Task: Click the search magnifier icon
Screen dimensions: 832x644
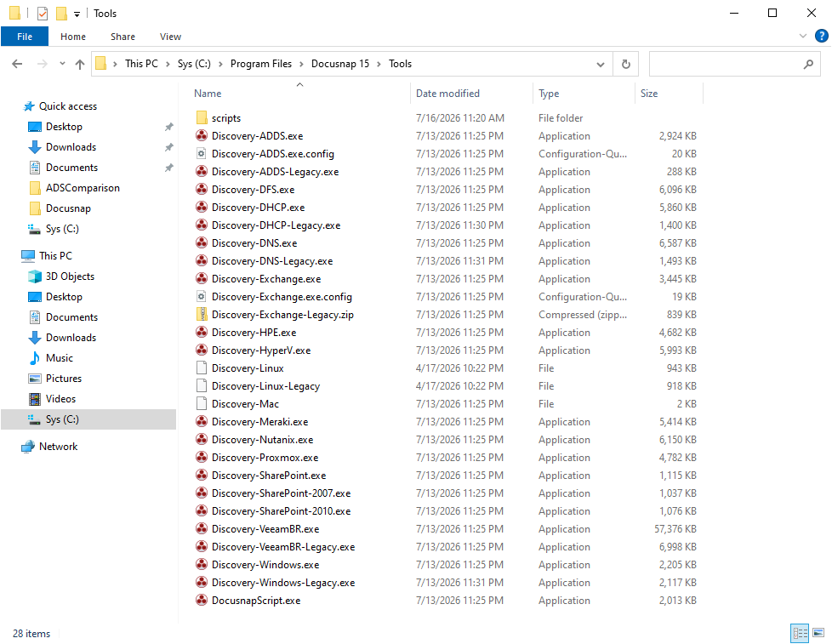Action: click(808, 64)
